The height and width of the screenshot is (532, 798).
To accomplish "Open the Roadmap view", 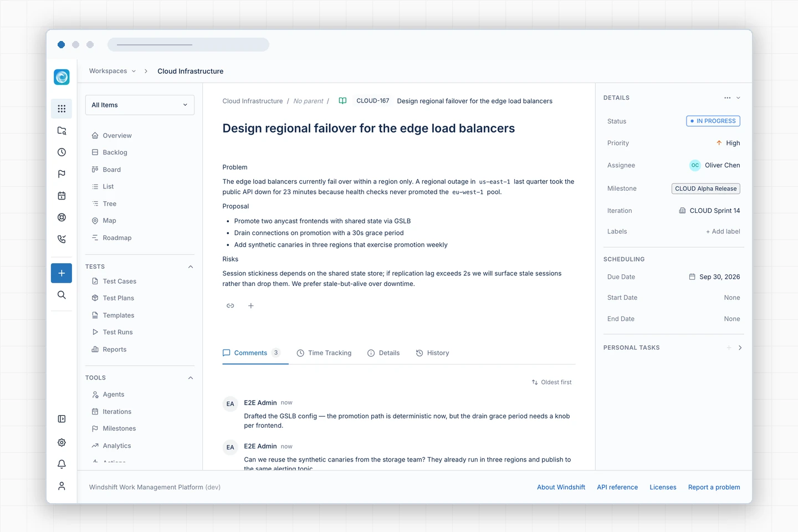I will (x=117, y=238).
